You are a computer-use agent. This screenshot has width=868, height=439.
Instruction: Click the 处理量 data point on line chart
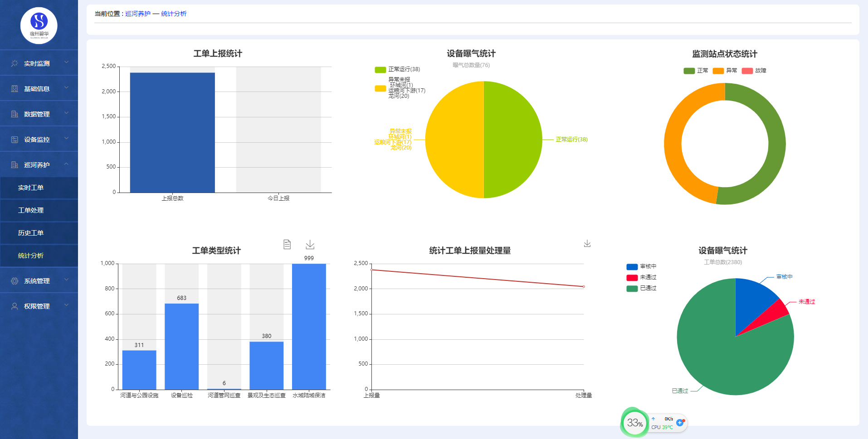point(584,286)
